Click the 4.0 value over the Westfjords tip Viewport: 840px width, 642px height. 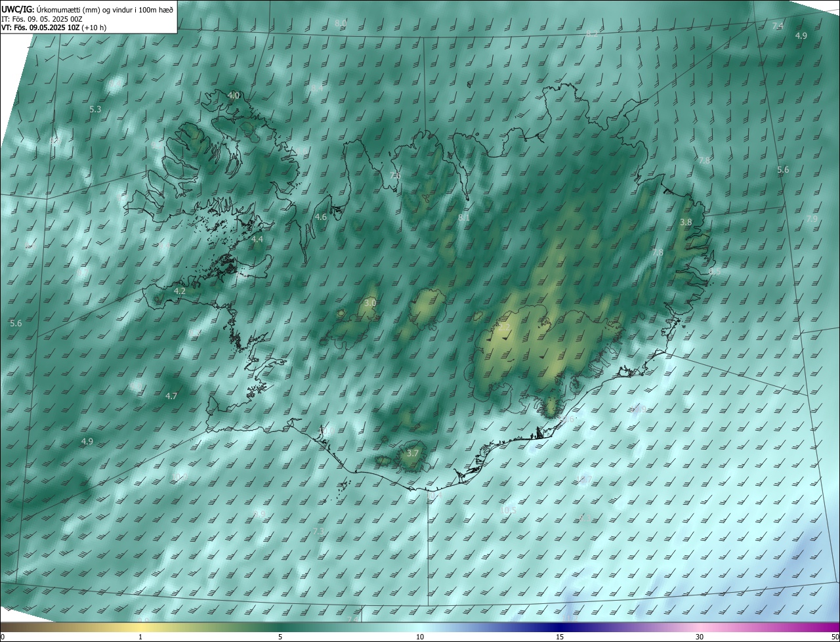(x=234, y=95)
